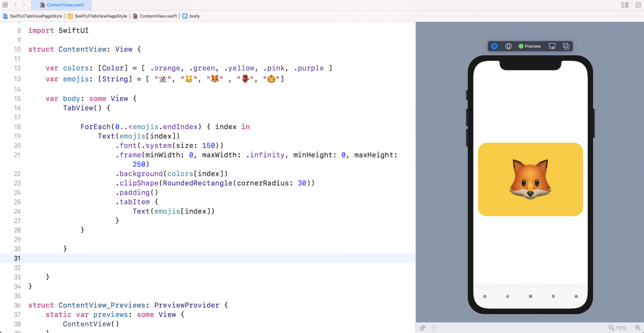Open preview device settings
This screenshot has height=333, width=644.
552,46
